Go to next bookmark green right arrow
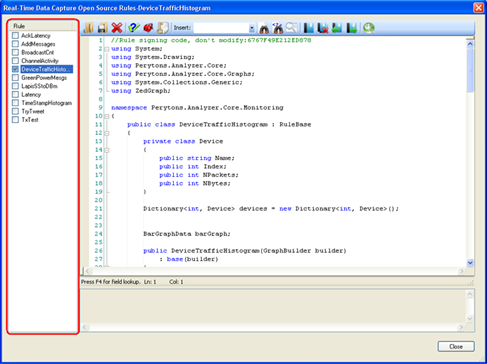This screenshot has width=487, height=364. click(351, 28)
